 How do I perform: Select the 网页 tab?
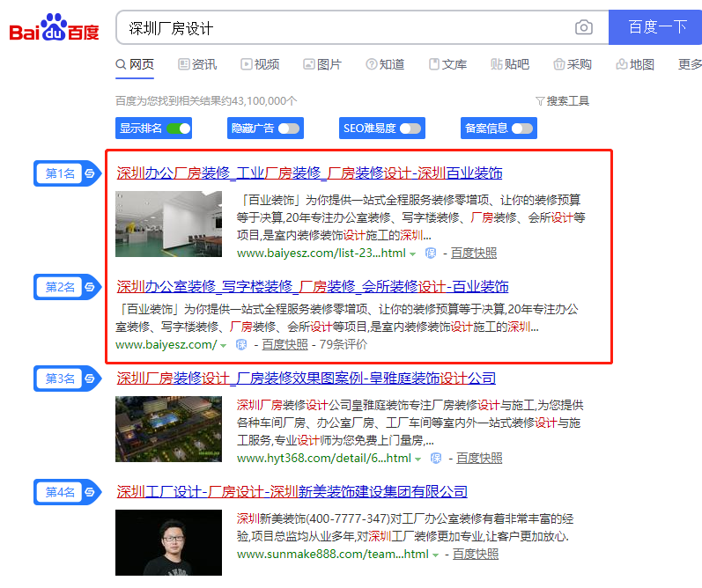(x=135, y=65)
